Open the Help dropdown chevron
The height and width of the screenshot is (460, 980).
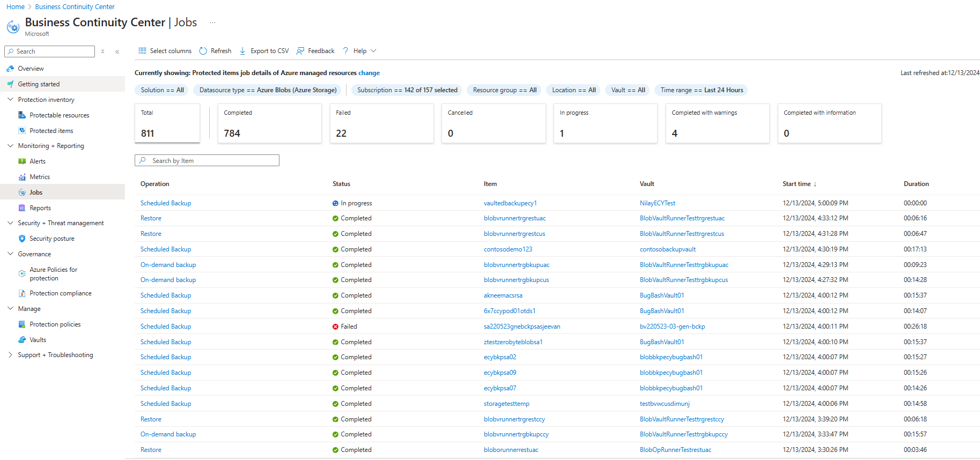tap(374, 51)
